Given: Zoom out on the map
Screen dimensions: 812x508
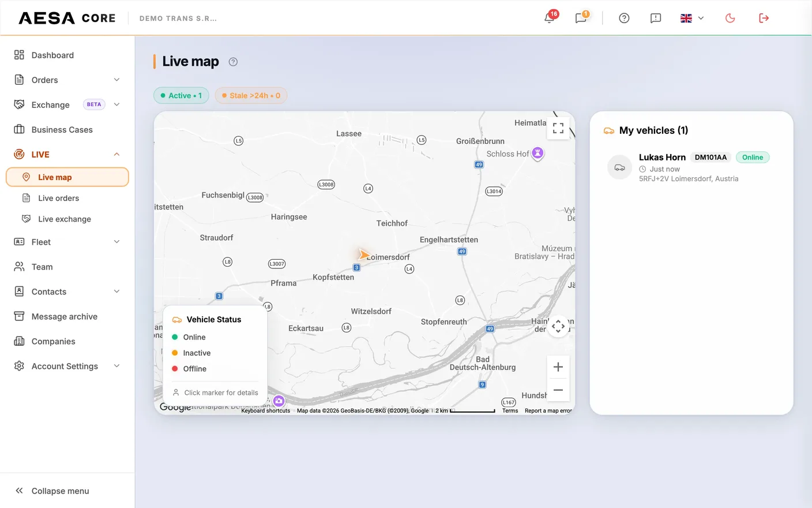Looking at the screenshot, I should coord(558,390).
